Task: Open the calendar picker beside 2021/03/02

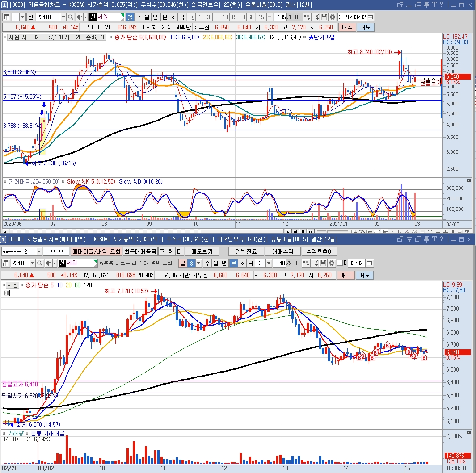Action: pyautogui.click(x=371, y=17)
